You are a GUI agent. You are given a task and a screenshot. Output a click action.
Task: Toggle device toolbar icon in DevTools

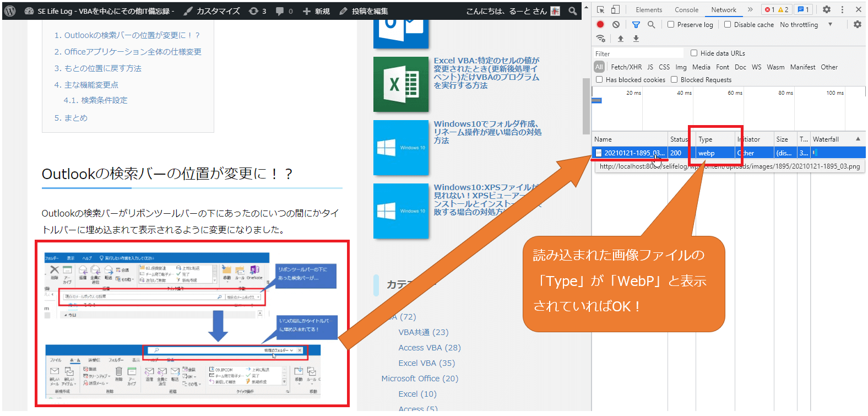tap(616, 9)
